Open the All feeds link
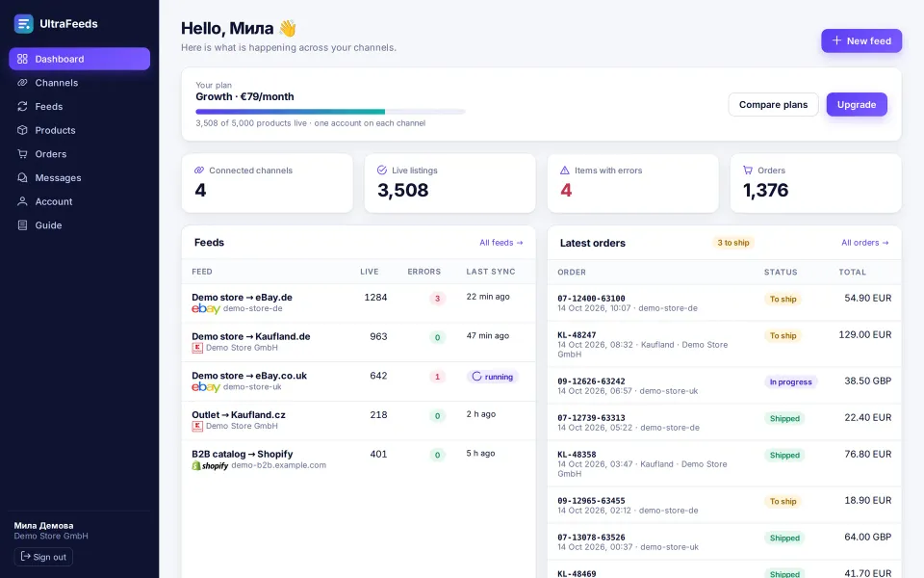The image size is (924, 578). [500, 243]
